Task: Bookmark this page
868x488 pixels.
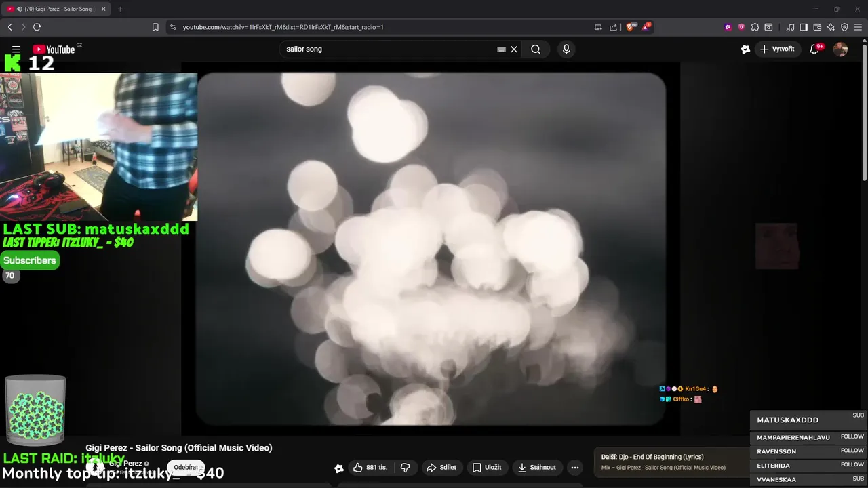Action: point(155,27)
